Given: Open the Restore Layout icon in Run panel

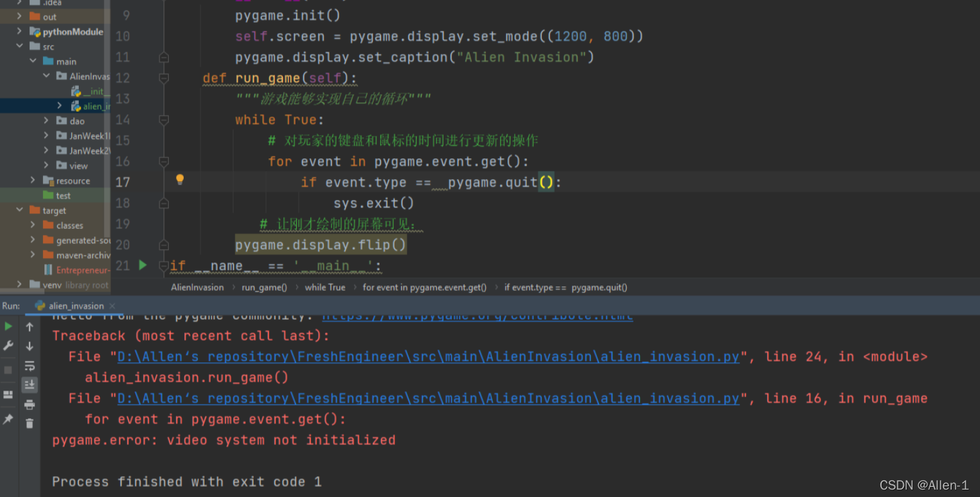Looking at the screenshot, I should 8,395.
